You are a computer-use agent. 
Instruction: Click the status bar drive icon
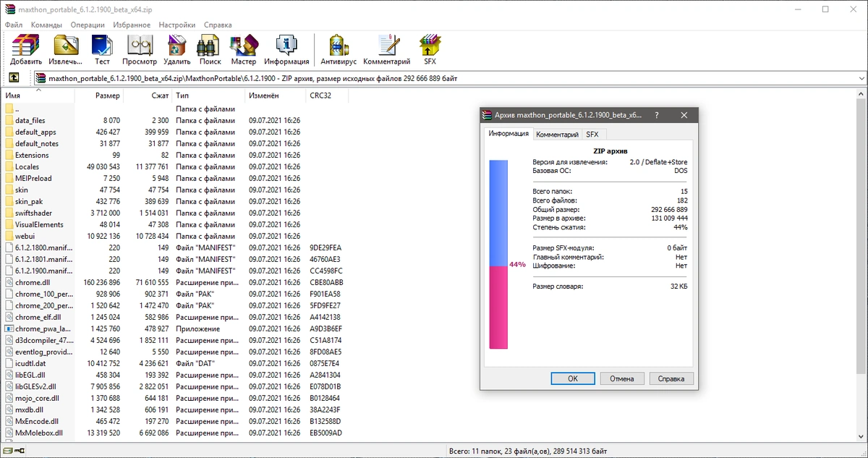(x=7, y=452)
